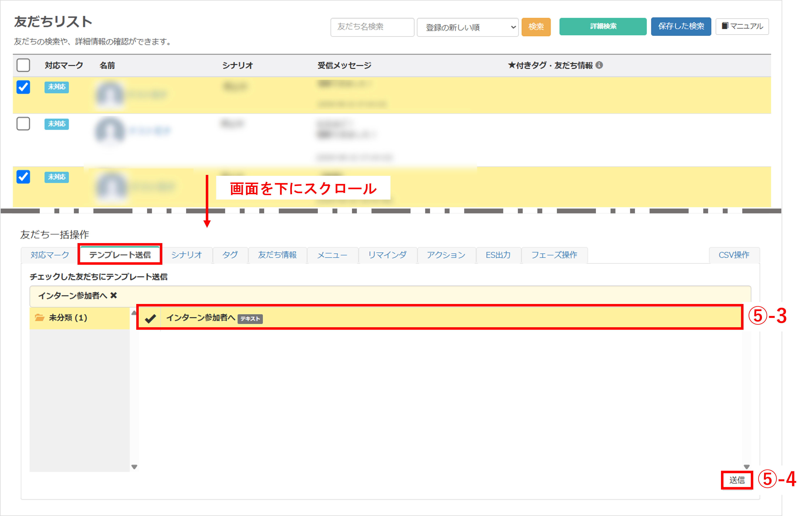The height and width of the screenshot is (516, 812).
Task: Click the checkmark icon on インターン参加者へ template
Action: tap(150, 318)
